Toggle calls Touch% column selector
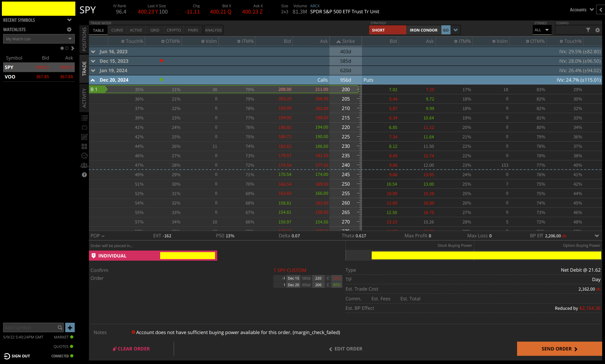 click(123, 41)
